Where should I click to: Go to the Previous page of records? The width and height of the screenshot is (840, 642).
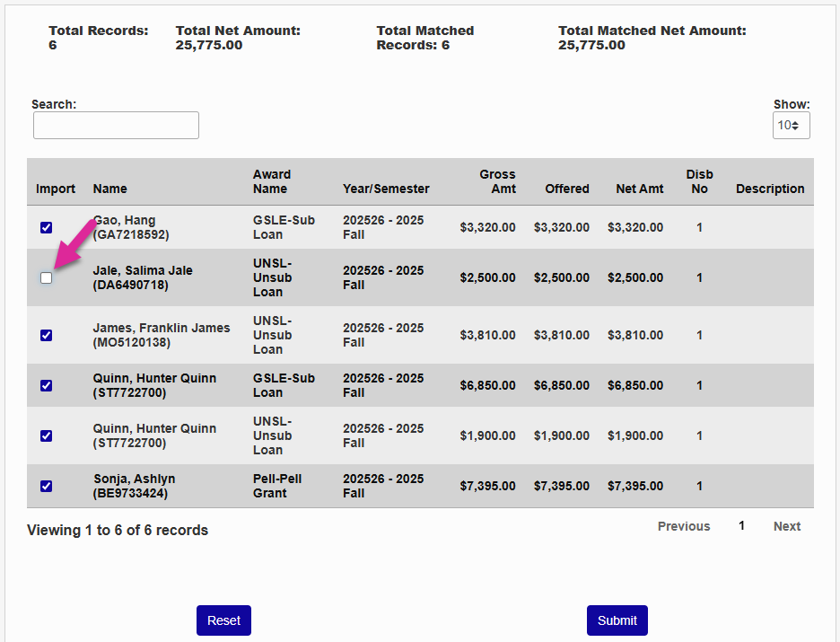coord(683,527)
